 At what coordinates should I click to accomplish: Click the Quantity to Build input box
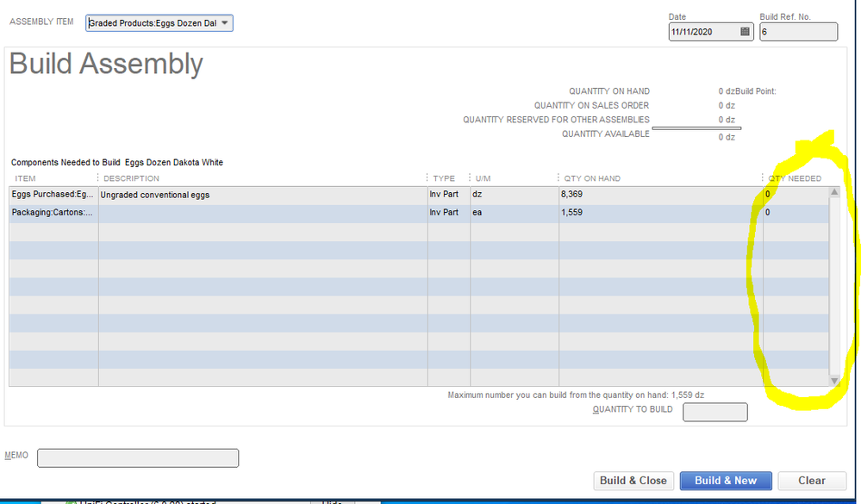pyautogui.click(x=715, y=412)
